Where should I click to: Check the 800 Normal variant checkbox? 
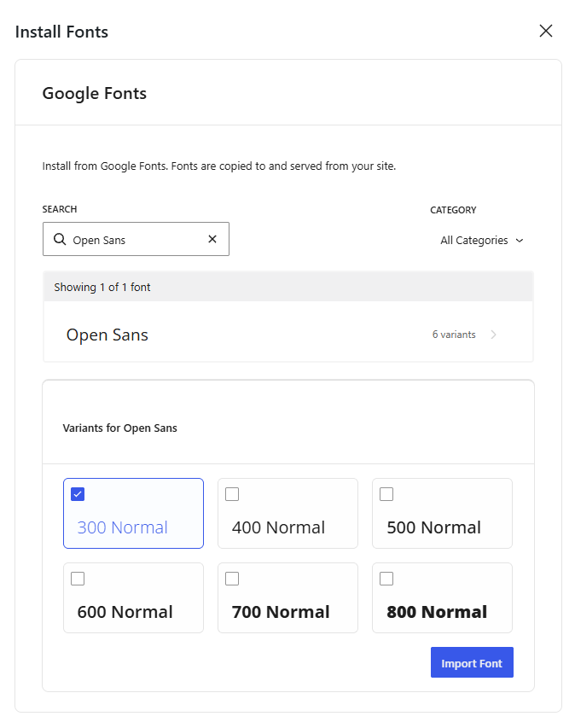pos(386,579)
